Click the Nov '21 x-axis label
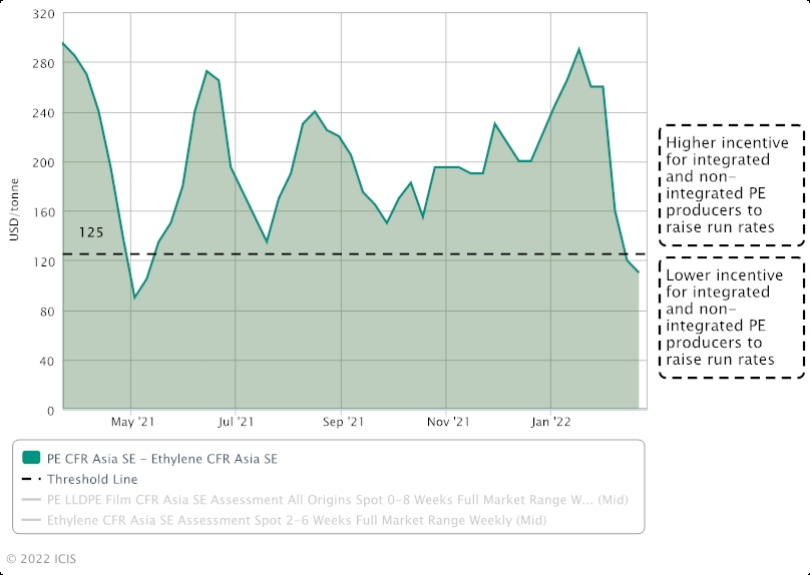The height and width of the screenshot is (575, 810). coord(448,422)
